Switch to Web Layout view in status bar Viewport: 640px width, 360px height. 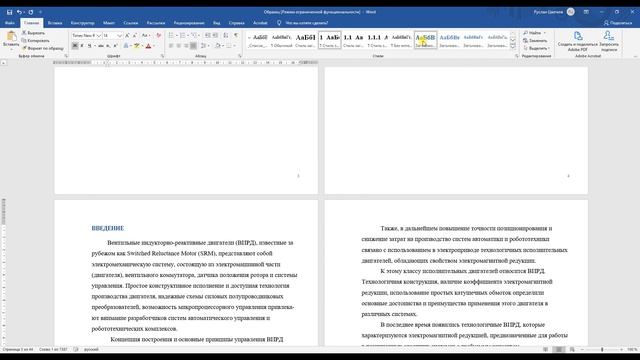coord(572,350)
